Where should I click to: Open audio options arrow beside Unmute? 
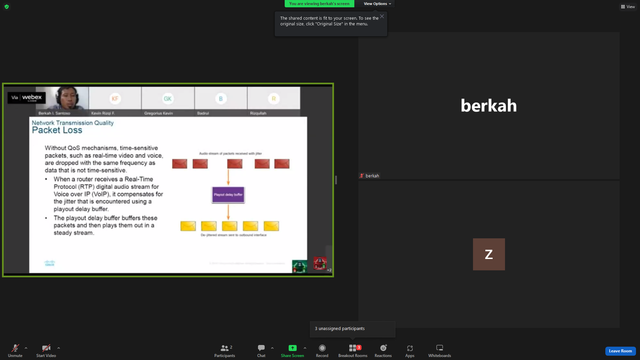coord(26,348)
